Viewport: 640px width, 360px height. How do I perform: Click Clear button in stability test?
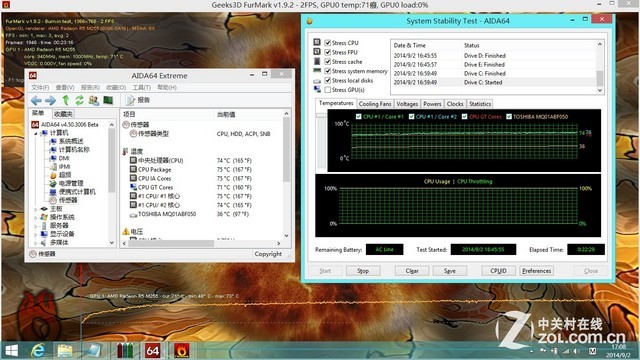click(x=412, y=271)
